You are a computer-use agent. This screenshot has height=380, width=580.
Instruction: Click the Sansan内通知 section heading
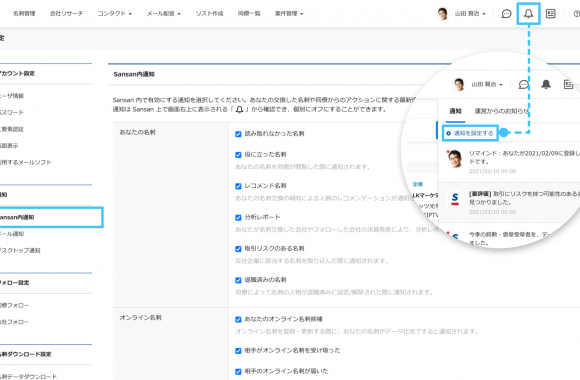134,74
